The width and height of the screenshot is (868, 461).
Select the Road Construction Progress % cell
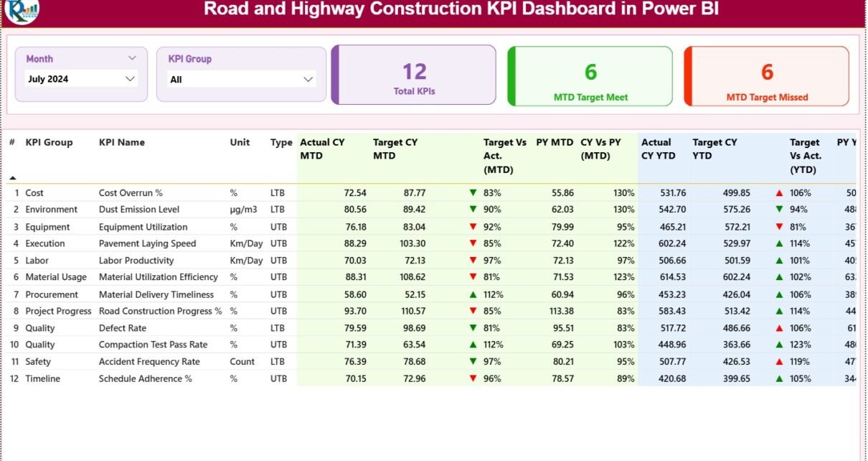coord(160,311)
